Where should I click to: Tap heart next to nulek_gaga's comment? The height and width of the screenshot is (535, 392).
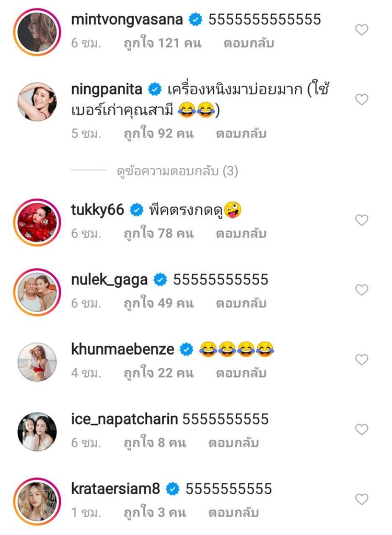tap(362, 290)
